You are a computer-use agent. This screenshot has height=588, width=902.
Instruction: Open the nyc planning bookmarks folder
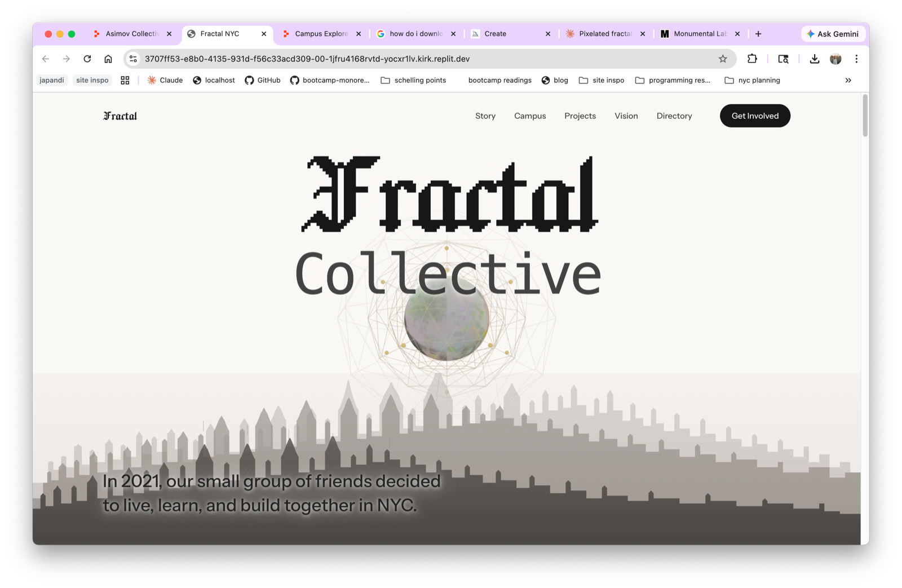click(752, 80)
